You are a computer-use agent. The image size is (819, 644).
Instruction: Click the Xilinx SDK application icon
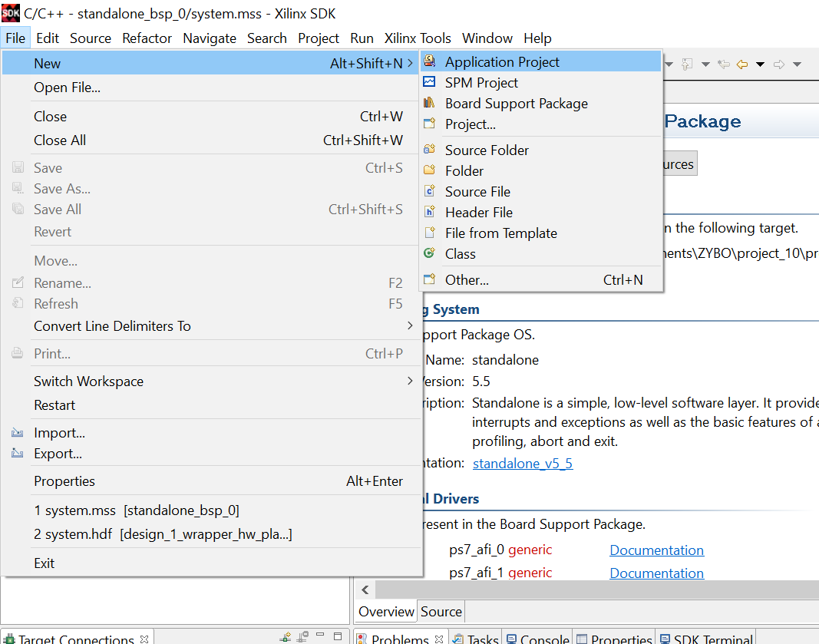[11, 13]
